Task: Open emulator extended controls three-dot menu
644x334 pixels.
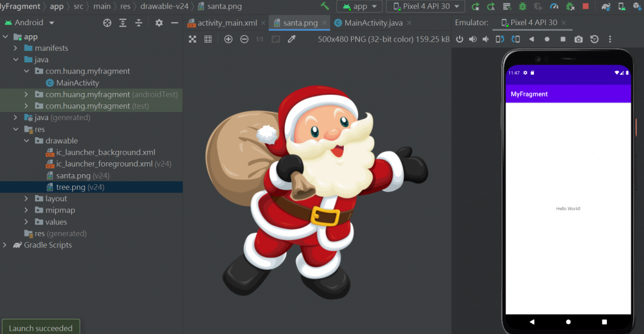Action: coord(610,39)
